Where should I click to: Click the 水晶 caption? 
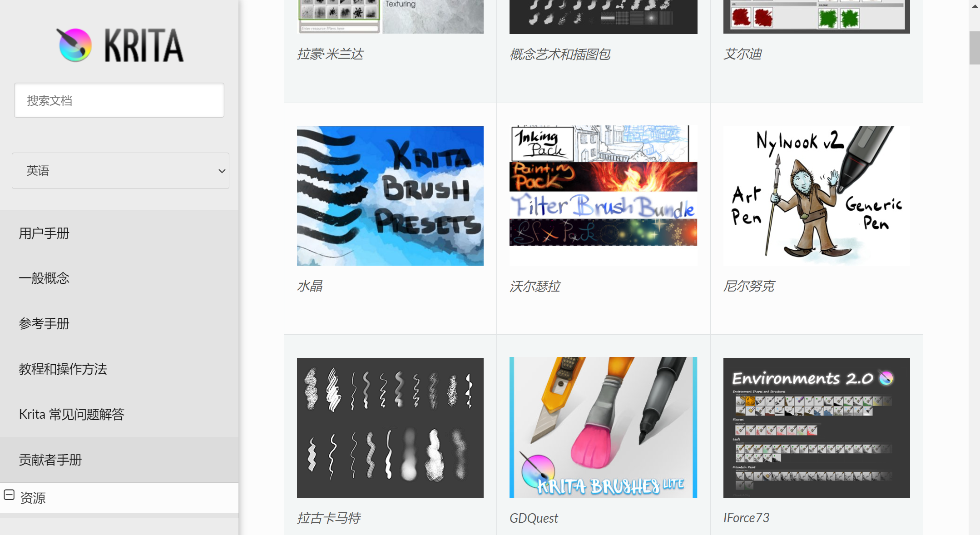point(310,286)
